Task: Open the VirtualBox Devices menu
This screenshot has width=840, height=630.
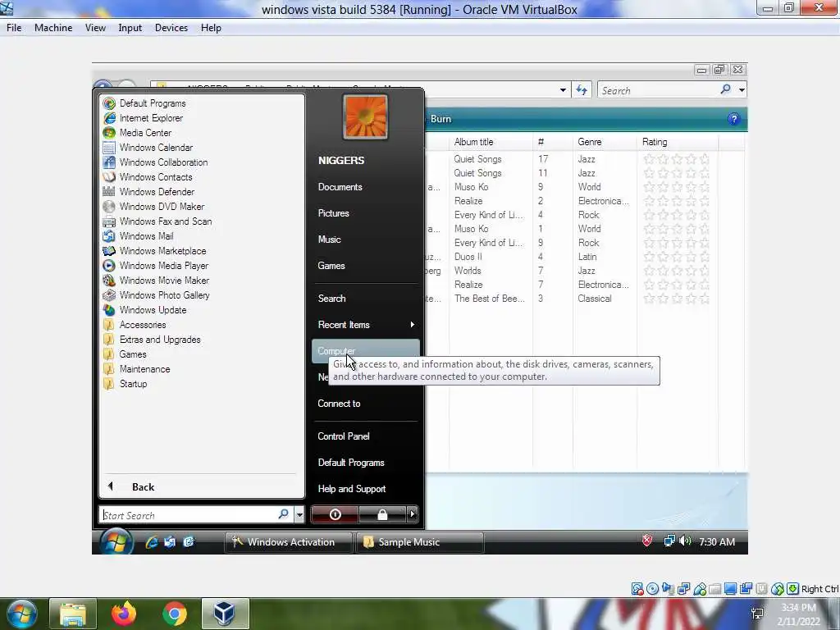Action: (x=171, y=28)
